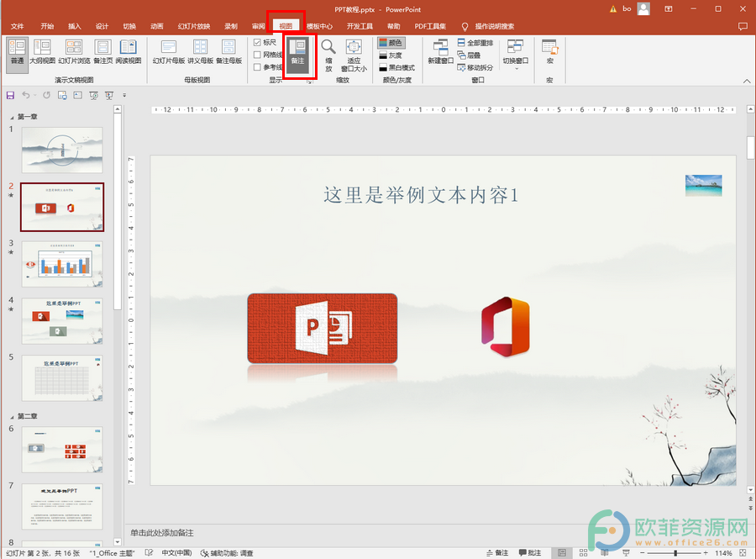756x559 pixels.
Task: Switch to the 幻灯片放映 slide show tab
Action: 194,27
